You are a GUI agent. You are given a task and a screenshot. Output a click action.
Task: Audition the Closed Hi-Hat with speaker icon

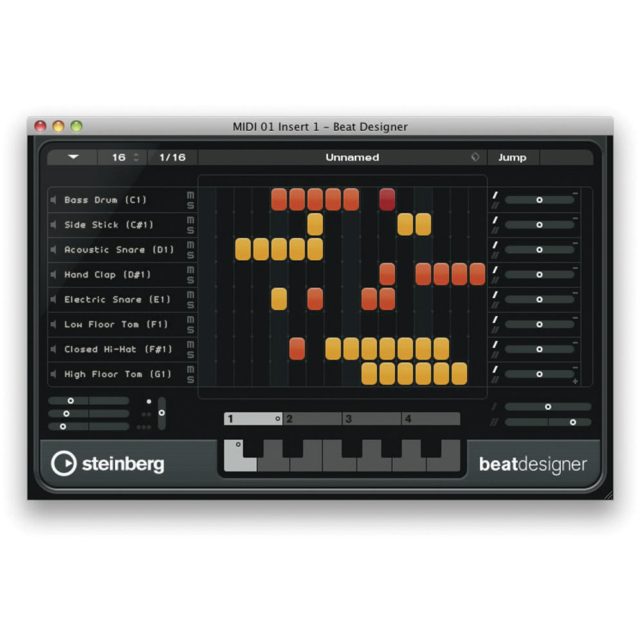coord(53,350)
